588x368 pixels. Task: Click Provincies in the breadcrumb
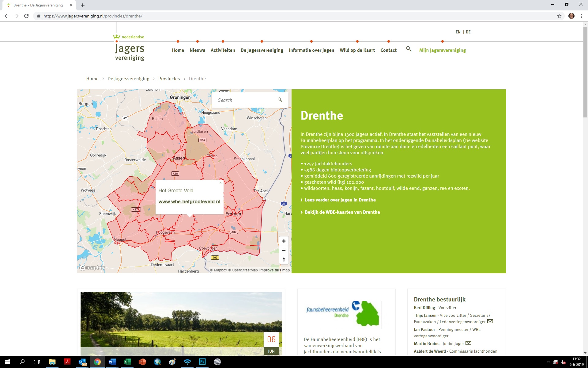coord(169,79)
